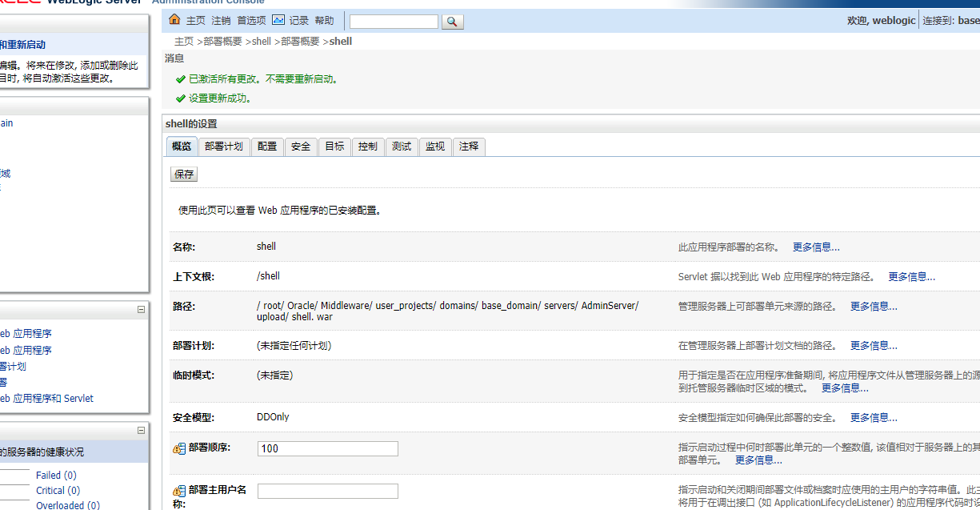Screen dimensions: 980x510
Task: Open 更多信息 link for 上下文根
Action: [911, 277]
